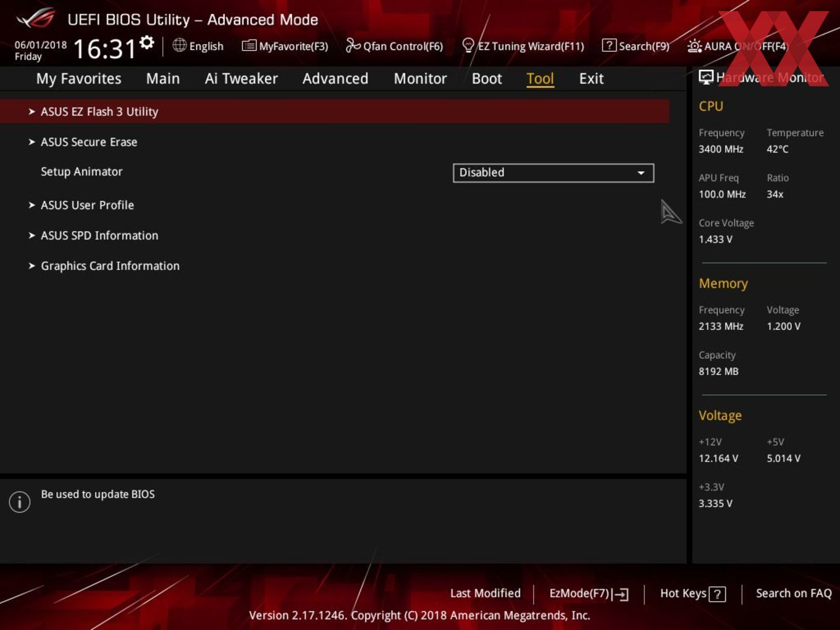Click Last Modified
This screenshot has height=630, width=840.
(x=485, y=593)
